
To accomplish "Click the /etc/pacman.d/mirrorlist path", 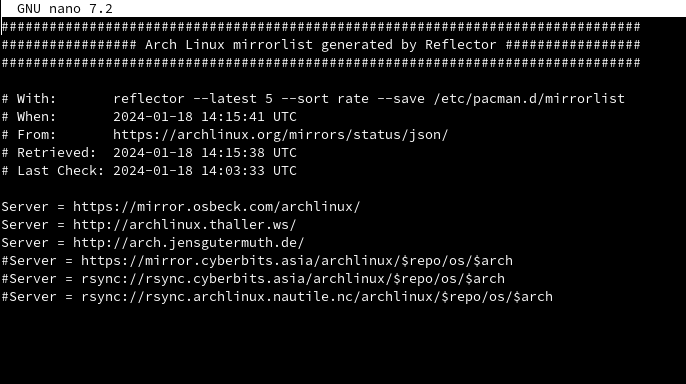I will [529, 98].
